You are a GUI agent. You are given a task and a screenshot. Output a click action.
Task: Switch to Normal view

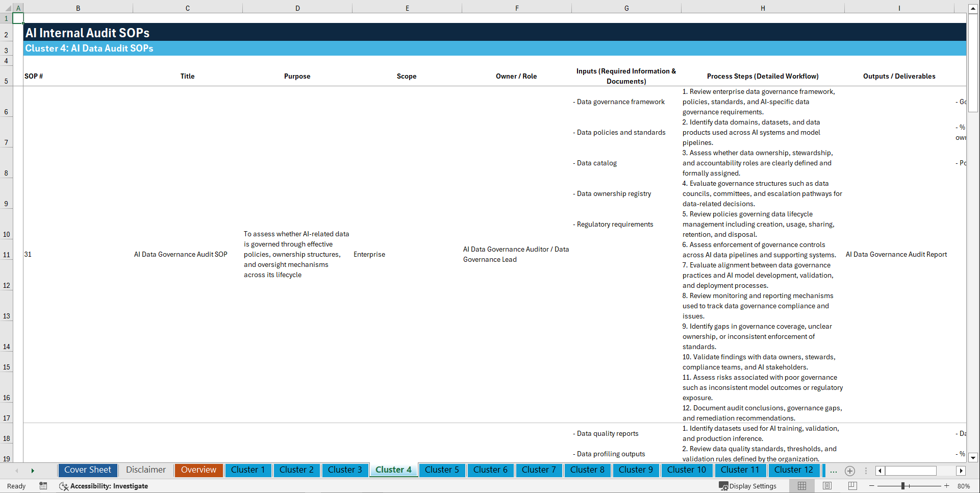coord(802,486)
